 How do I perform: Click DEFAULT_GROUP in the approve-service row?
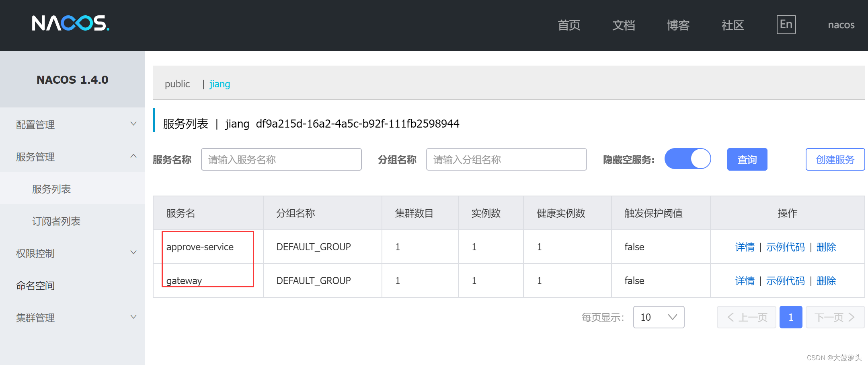coord(314,247)
